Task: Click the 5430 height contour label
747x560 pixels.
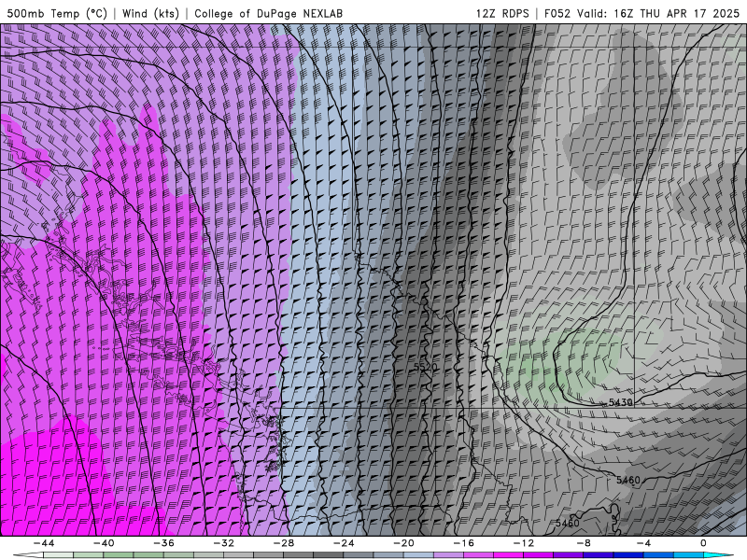Action: click(x=621, y=402)
